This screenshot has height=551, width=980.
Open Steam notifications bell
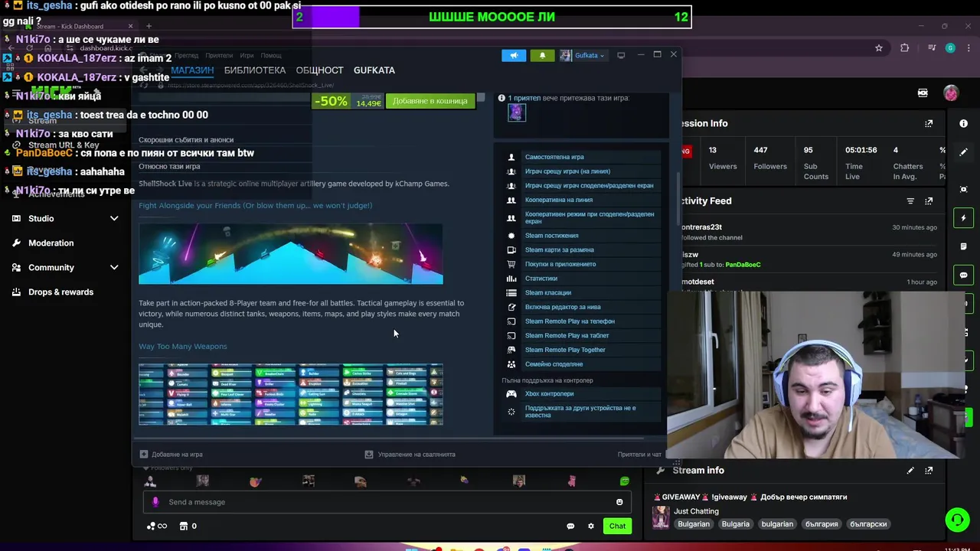[x=542, y=55]
